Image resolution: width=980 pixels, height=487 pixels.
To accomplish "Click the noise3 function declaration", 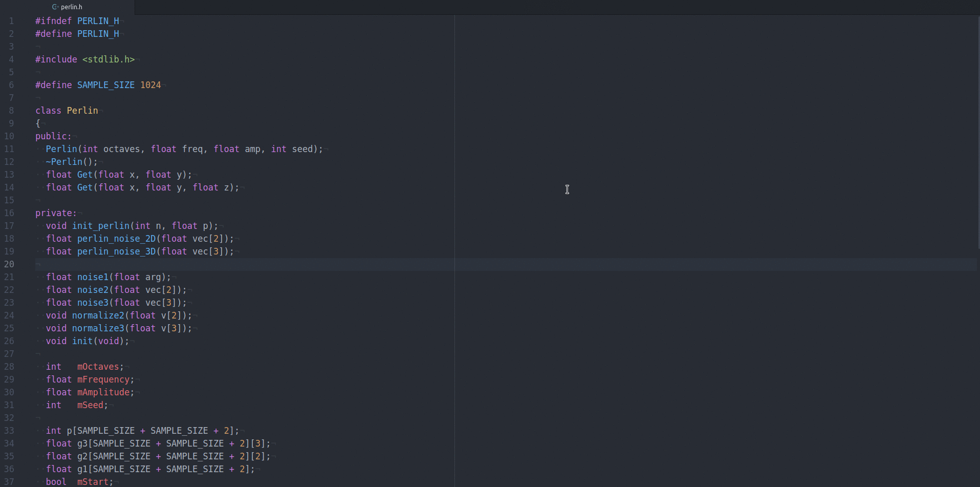I will tap(93, 302).
